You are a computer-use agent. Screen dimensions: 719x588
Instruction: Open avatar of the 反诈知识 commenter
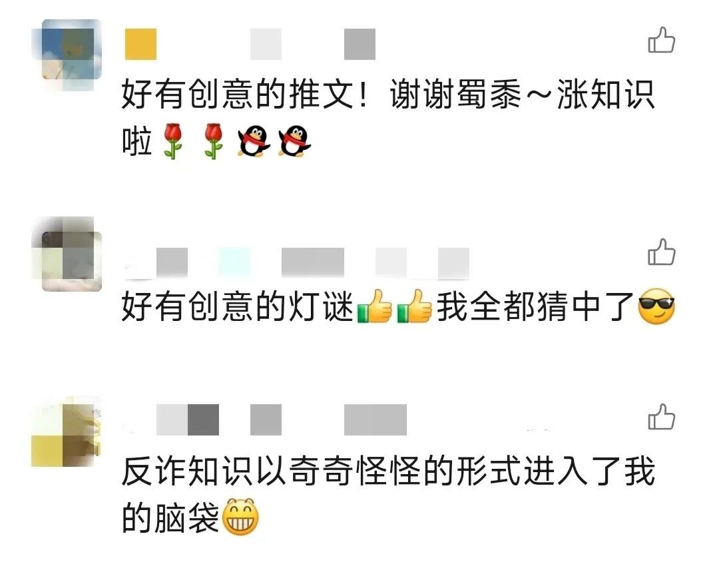[67, 432]
